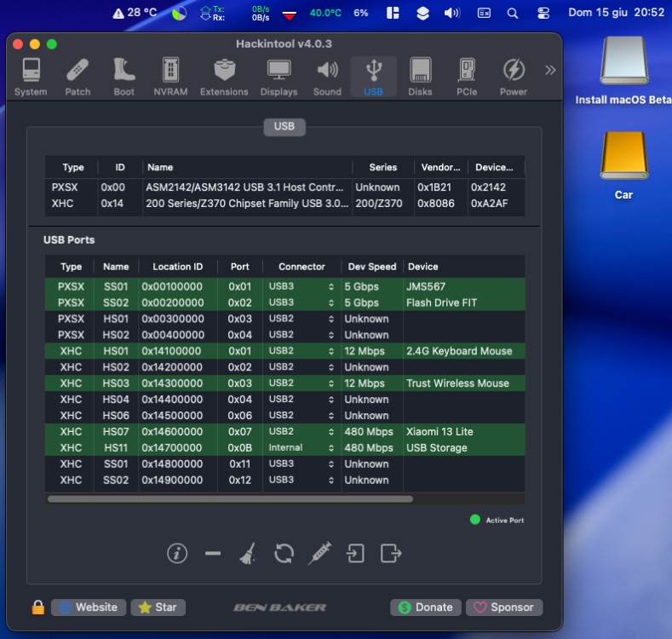The width and height of the screenshot is (672, 639).
Task: Select the JMS567 device row
Action: (285, 286)
